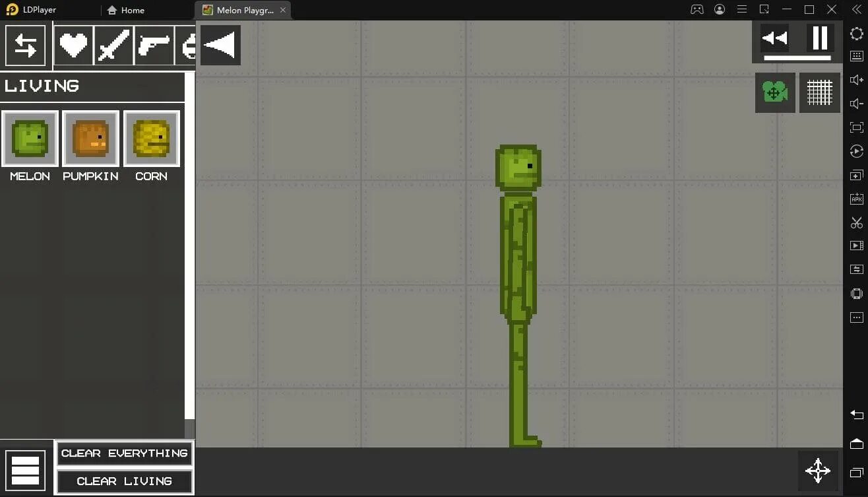The width and height of the screenshot is (868, 497).
Task: Pause the simulation
Action: point(820,38)
